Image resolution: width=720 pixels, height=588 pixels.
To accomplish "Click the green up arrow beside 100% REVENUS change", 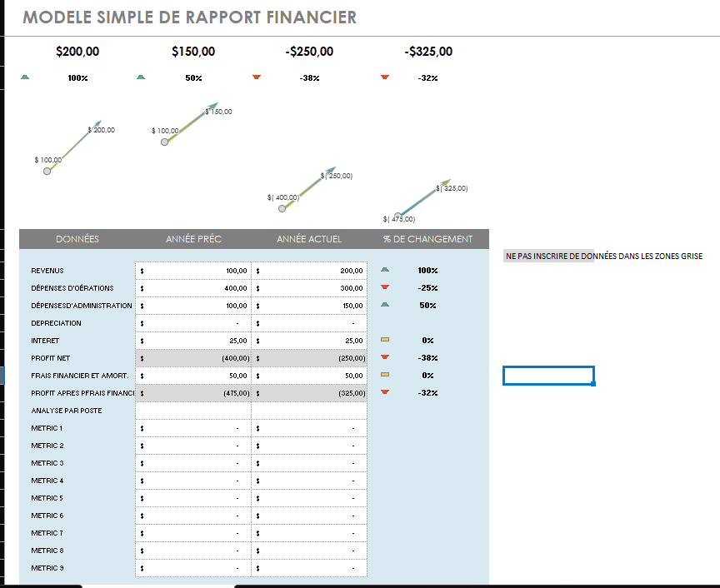I will pyautogui.click(x=384, y=270).
